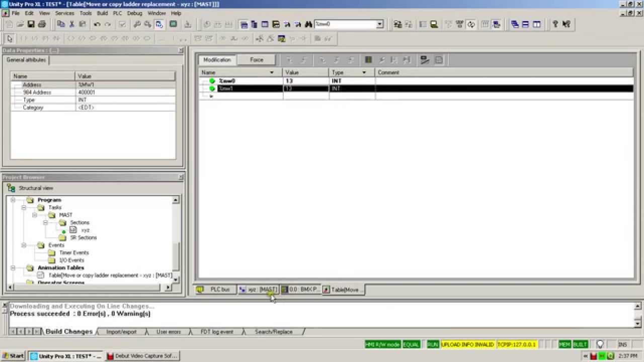Click the Connect to PLC icon
Viewport: 644px width, 362px height.
[x=398, y=24]
